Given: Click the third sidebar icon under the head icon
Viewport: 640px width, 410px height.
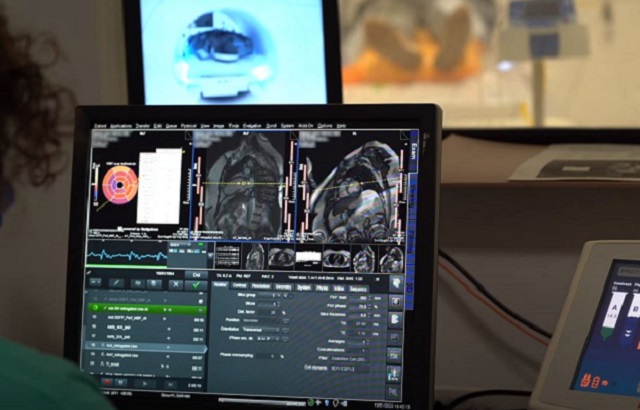Looking at the screenshot, I should pos(395,319).
